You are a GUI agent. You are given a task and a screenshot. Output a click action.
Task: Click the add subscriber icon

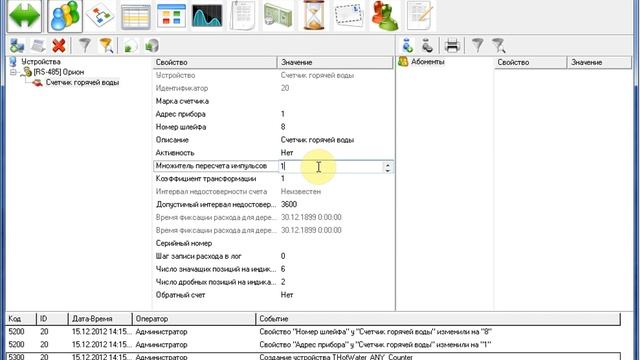click(x=407, y=45)
